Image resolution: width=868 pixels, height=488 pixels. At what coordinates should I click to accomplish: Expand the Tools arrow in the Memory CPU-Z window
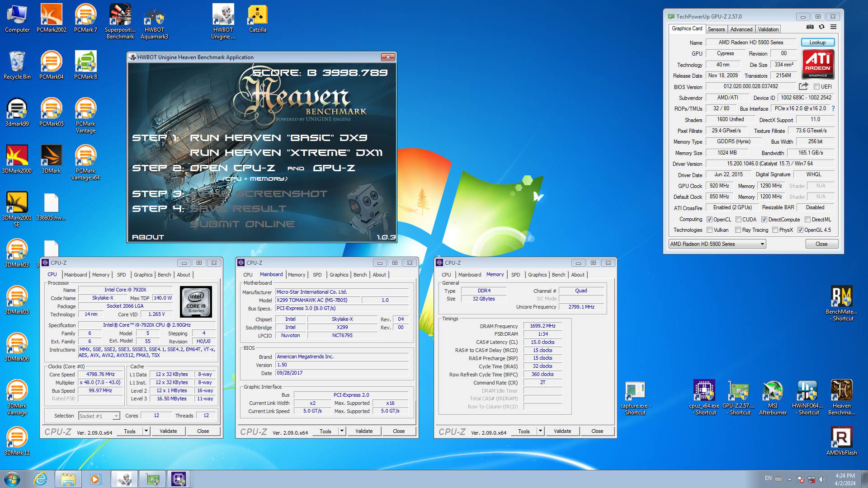[x=540, y=431]
